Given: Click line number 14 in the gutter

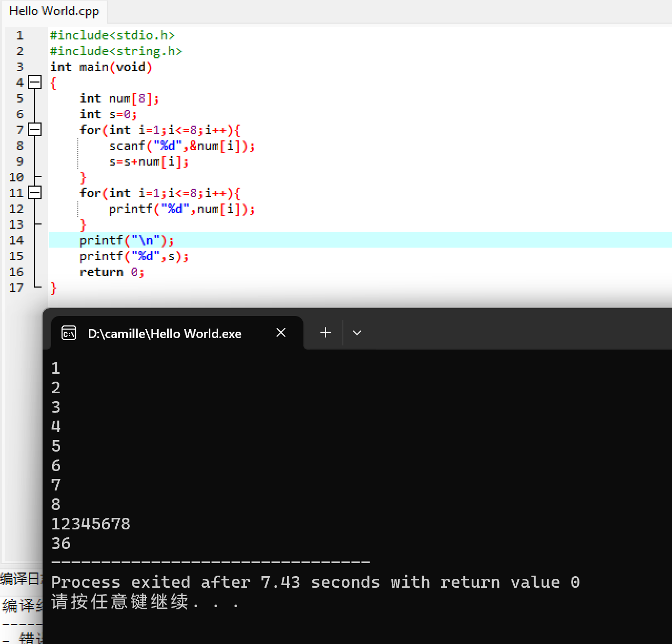Looking at the screenshot, I should 16,240.
